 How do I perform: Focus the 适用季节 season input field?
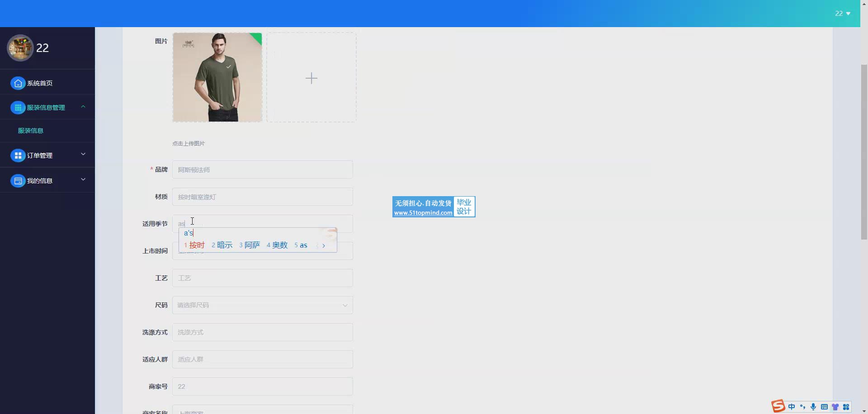[263, 224]
